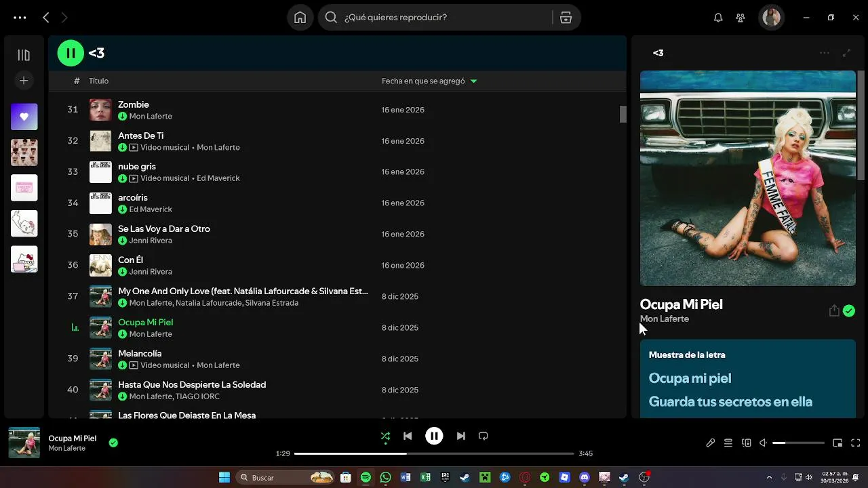Show hidden system tray icons

click(769, 477)
